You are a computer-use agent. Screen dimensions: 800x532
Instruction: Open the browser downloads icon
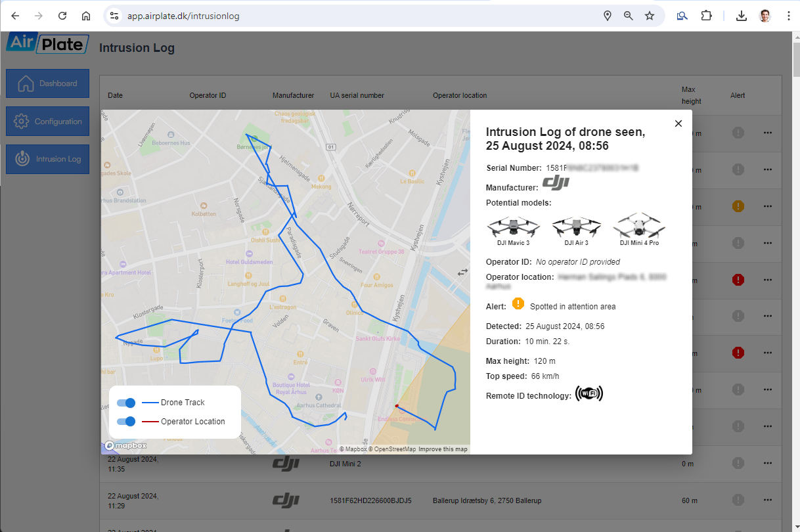pos(742,16)
